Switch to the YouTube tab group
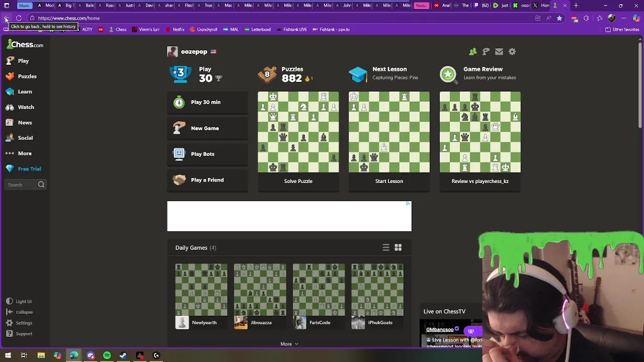Image resolution: width=644 pixels, height=362 pixels. (421, 6)
